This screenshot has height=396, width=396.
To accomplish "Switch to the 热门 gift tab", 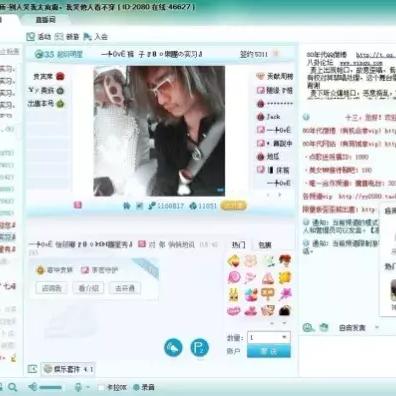I will click(238, 245).
